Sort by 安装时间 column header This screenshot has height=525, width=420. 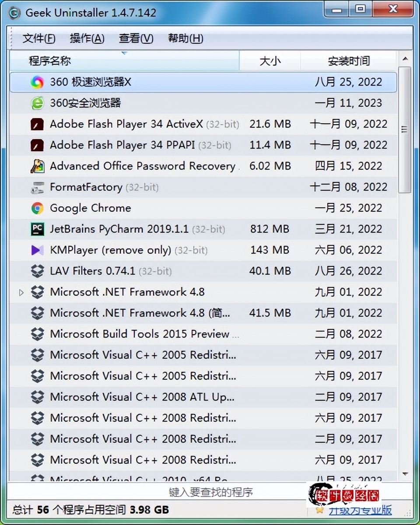click(x=349, y=61)
